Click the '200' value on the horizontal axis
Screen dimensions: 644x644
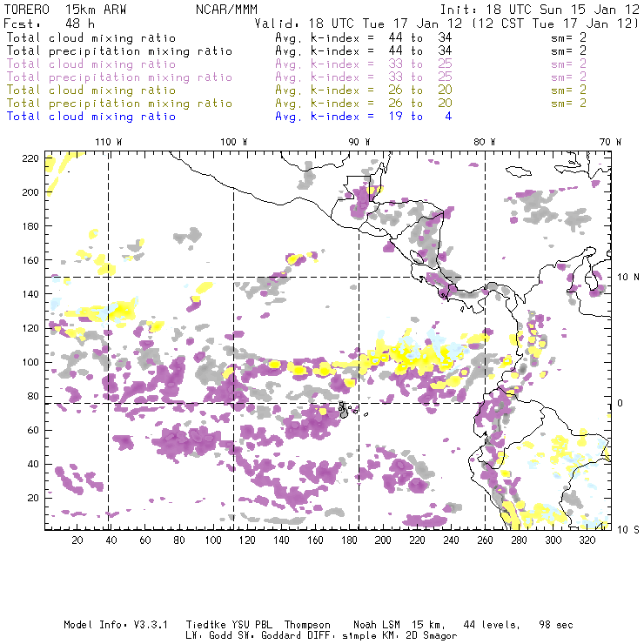pyautogui.click(x=383, y=540)
